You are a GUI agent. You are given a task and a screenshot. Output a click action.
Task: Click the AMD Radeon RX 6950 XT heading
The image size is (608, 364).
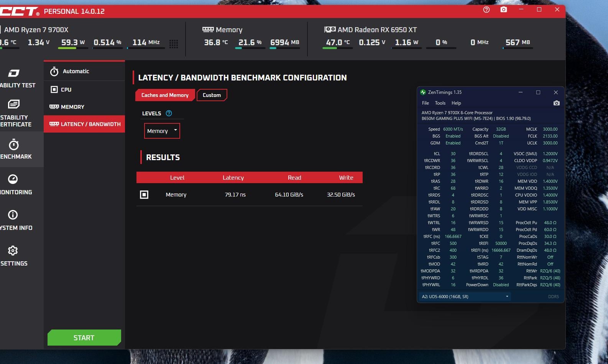pos(377,30)
